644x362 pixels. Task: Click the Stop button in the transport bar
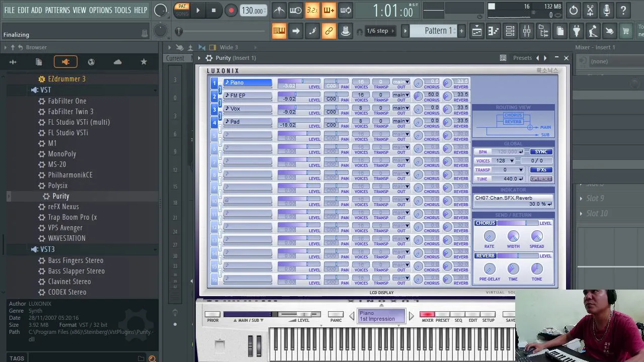tap(214, 10)
